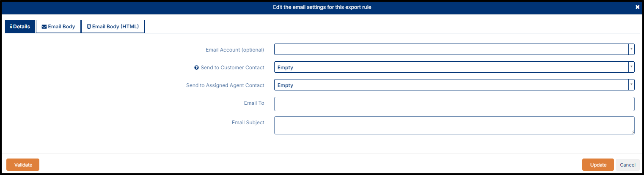Click the help icon beside Send to Customer Contact
Viewport: 644px width, 175px height.
tap(196, 68)
